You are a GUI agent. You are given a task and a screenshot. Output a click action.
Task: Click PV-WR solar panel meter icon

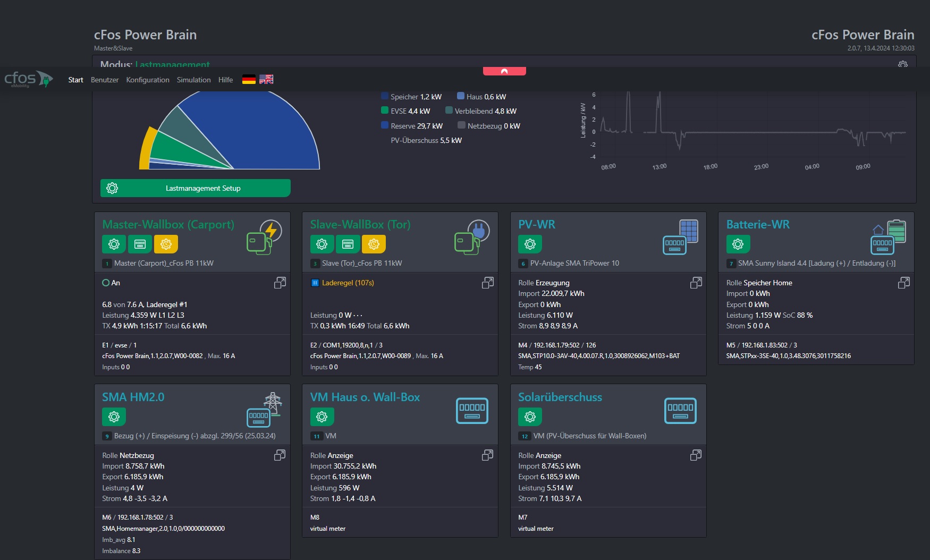point(681,237)
